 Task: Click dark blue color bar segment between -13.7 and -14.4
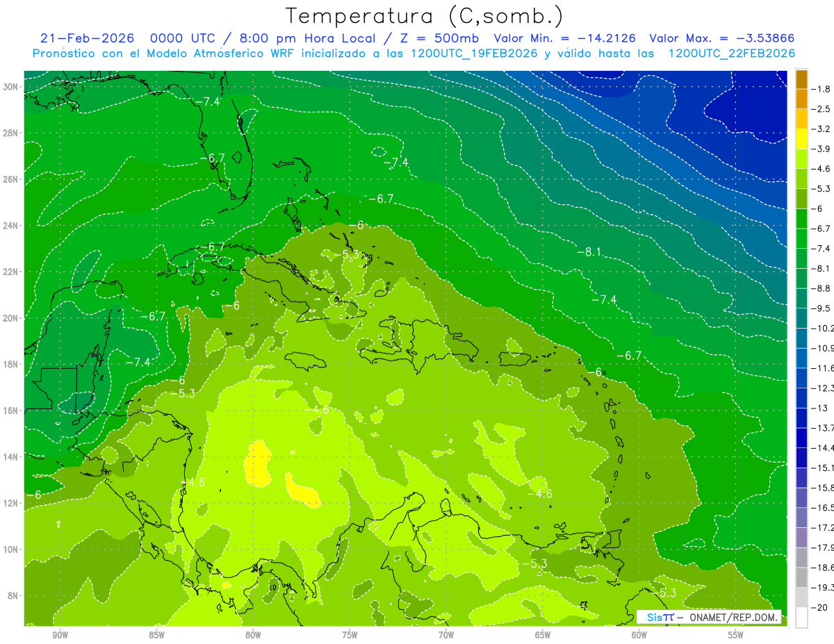tap(801, 438)
